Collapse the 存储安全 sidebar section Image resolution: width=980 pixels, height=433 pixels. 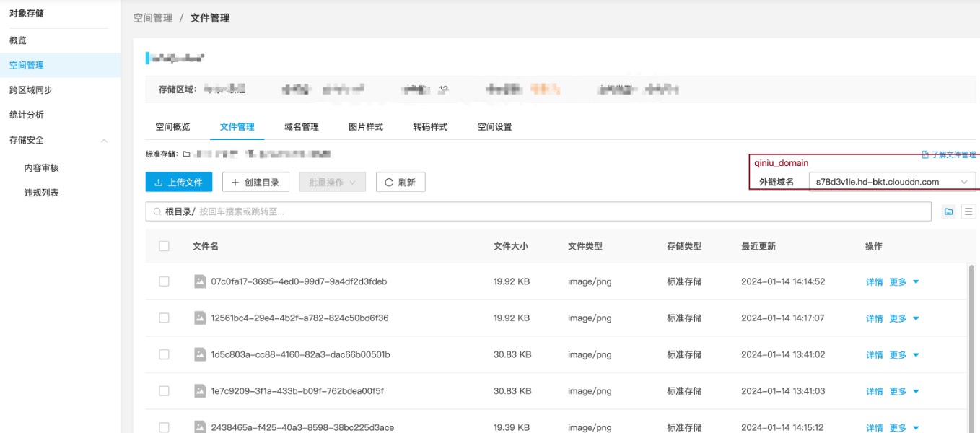[x=104, y=140]
